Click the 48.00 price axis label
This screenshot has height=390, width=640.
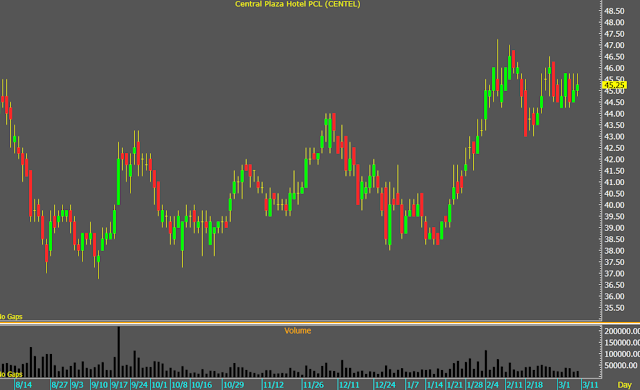click(614, 22)
